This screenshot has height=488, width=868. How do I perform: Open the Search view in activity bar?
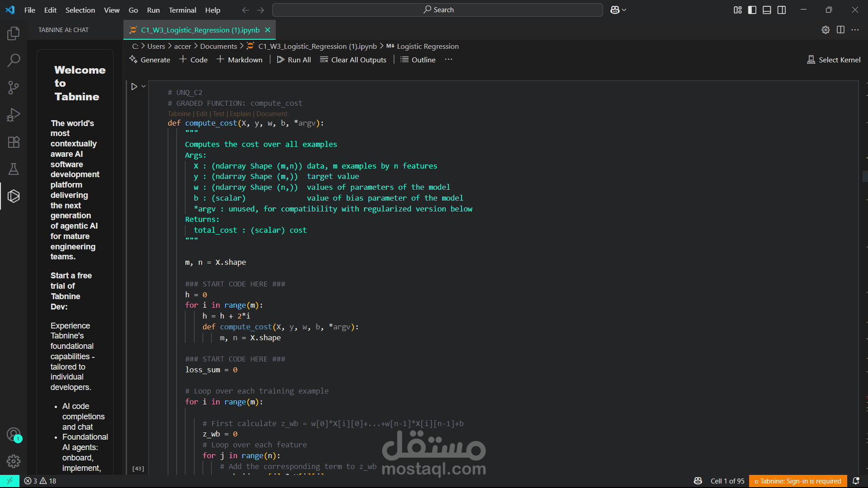tap(14, 60)
